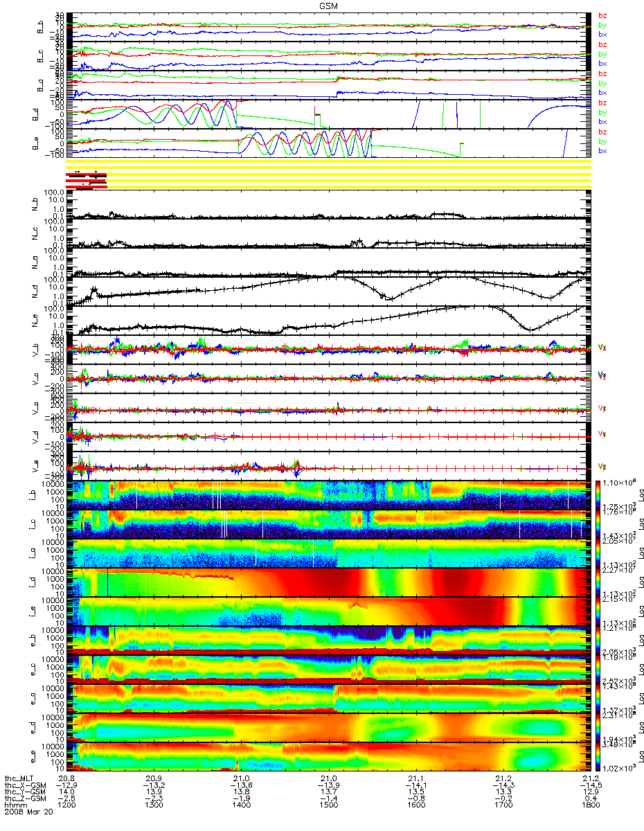Click the Y-GSM value 14.0
This screenshot has width=644, height=831.
coord(66,793)
